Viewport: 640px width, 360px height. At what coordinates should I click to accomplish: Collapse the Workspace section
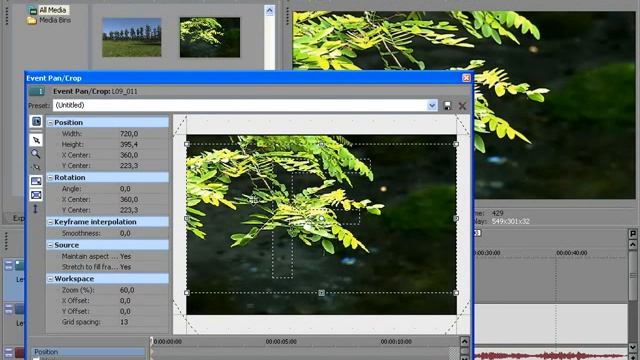coord(50,279)
